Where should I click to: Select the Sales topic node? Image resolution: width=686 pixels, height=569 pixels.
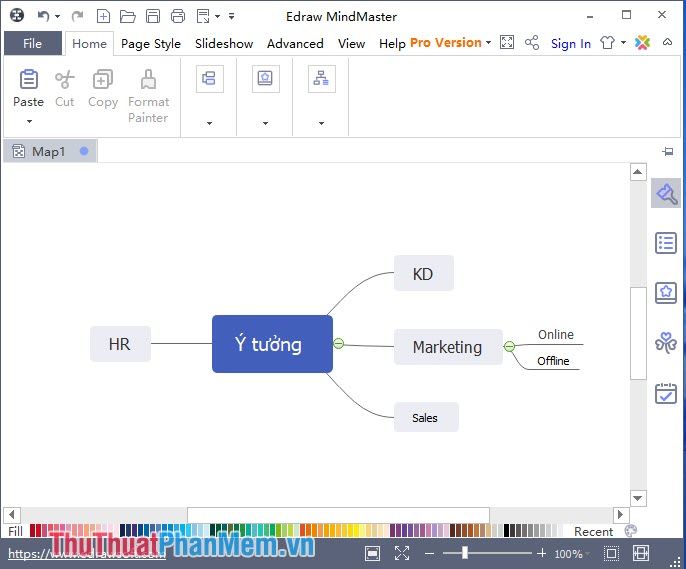coord(425,418)
